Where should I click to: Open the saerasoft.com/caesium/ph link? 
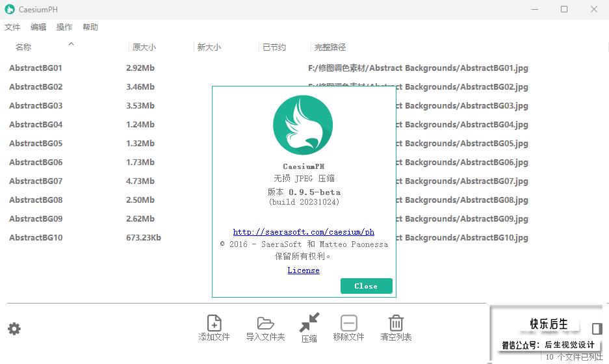click(304, 232)
